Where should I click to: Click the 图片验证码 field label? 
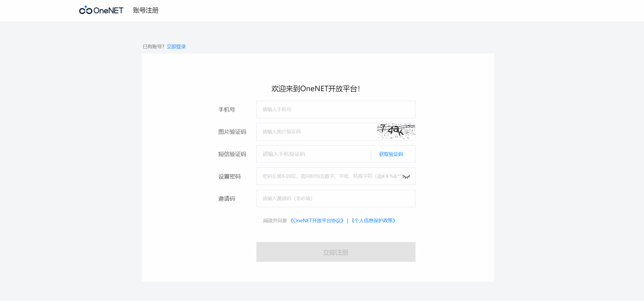click(232, 132)
